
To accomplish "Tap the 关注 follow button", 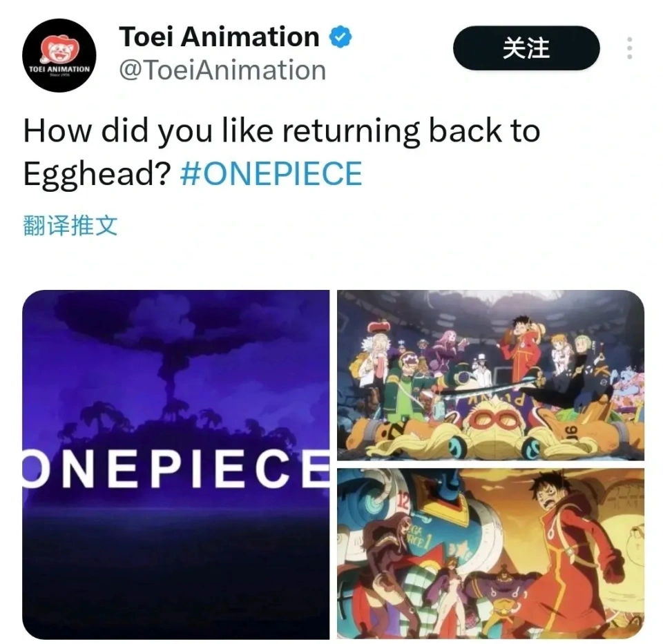I will (526, 48).
